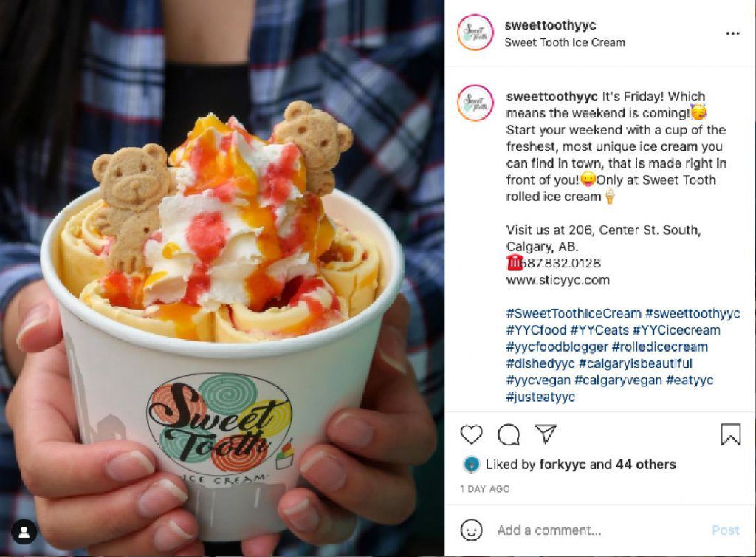Open comments via the speech bubble icon
756x557 pixels.
508,434
